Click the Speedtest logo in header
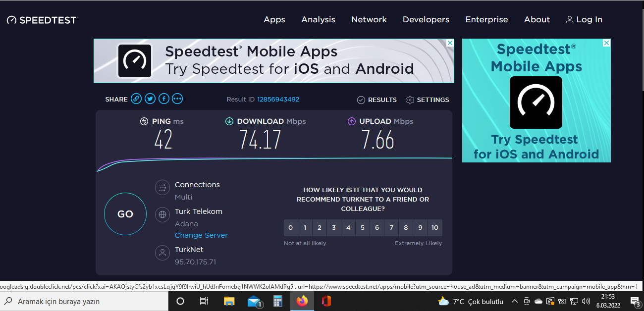This screenshot has height=311, width=644. tap(42, 20)
